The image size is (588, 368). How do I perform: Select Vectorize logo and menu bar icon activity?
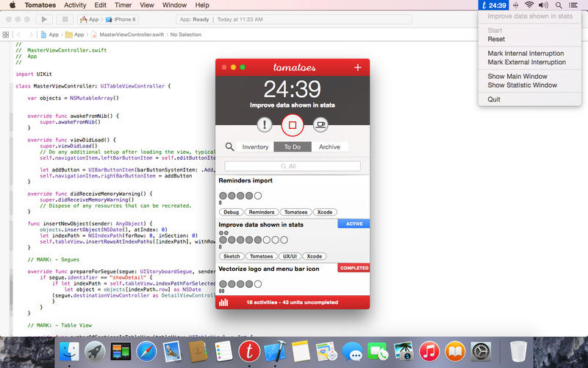(x=293, y=279)
